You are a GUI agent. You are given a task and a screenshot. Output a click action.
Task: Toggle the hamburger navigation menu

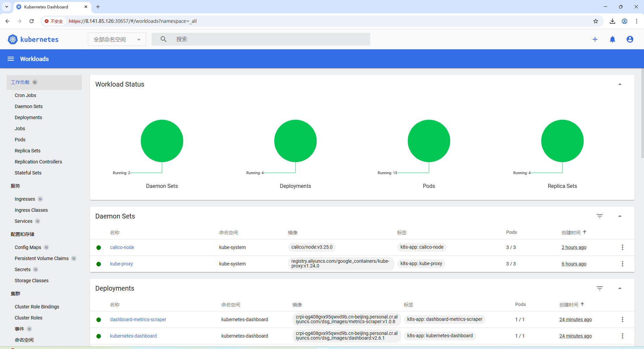click(x=11, y=59)
